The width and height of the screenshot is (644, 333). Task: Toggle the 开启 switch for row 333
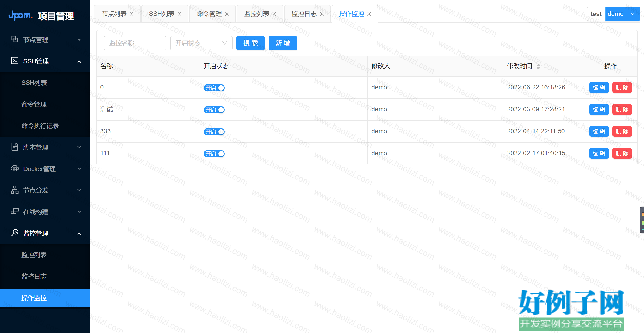tap(214, 132)
